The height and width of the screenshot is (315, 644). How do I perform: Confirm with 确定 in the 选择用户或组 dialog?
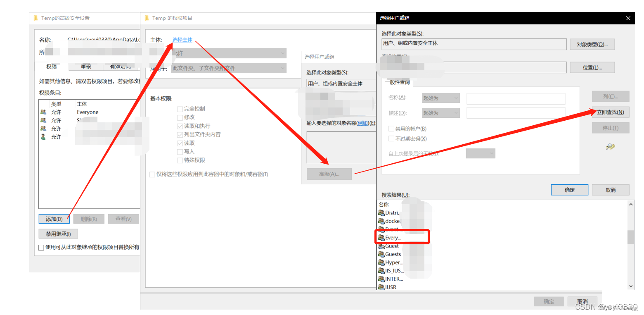[570, 190]
